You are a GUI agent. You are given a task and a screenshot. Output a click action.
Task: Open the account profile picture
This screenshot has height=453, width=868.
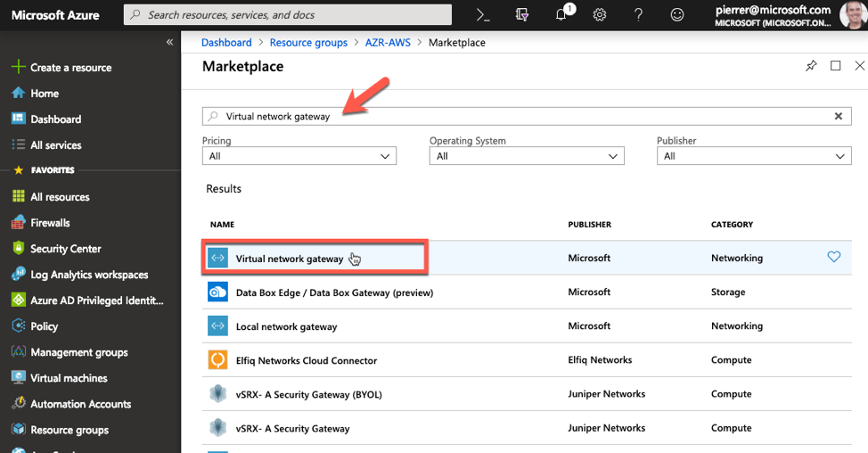pos(853,15)
